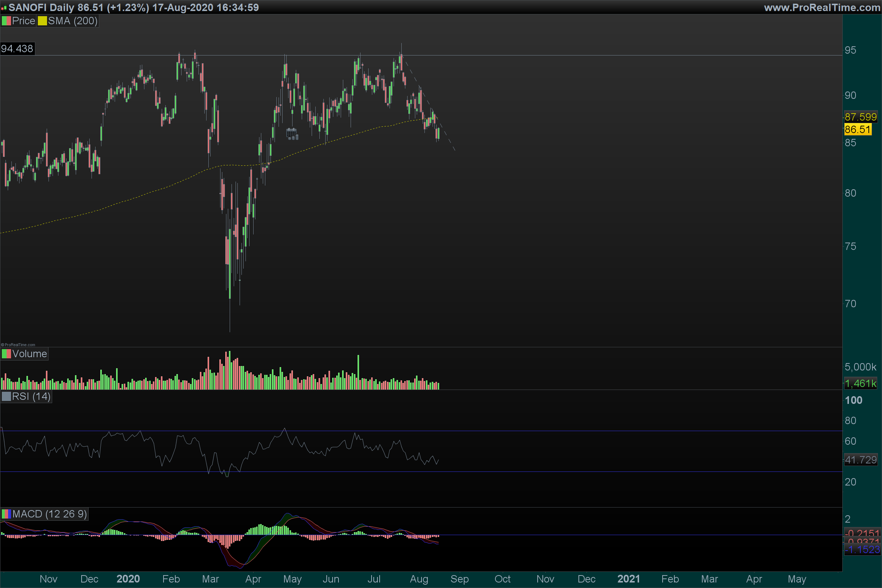Click the 94.438 horizontal line label
Viewport: 882px width, 588px height.
[x=17, y=49]
